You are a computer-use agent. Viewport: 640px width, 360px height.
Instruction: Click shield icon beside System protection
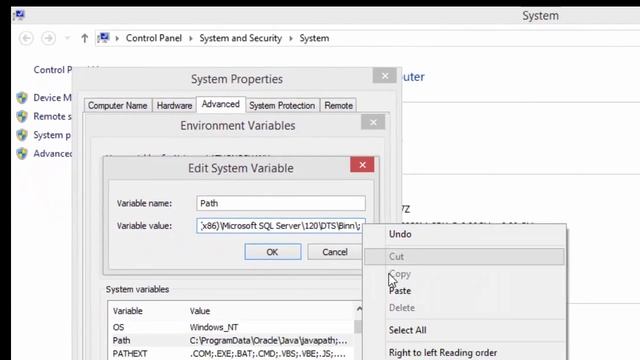(x=22, y=135)
